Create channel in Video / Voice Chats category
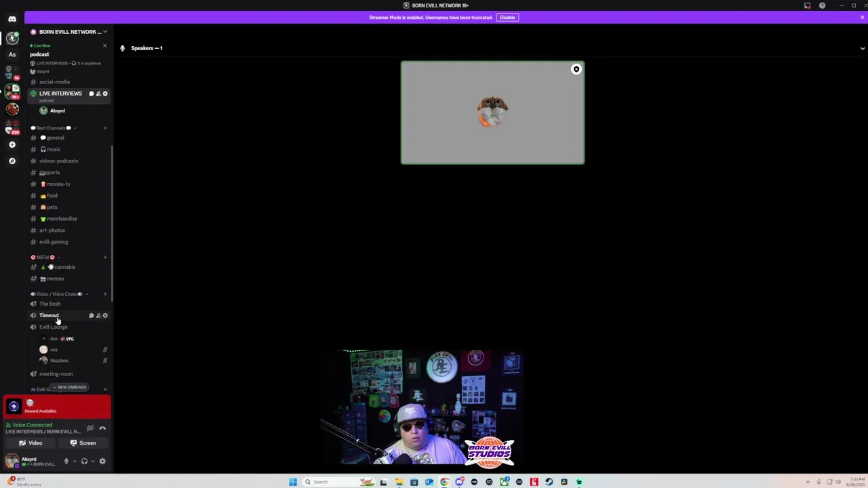Image resolution: width=868 pixels, height=488 pixels. tap(104, 294)
